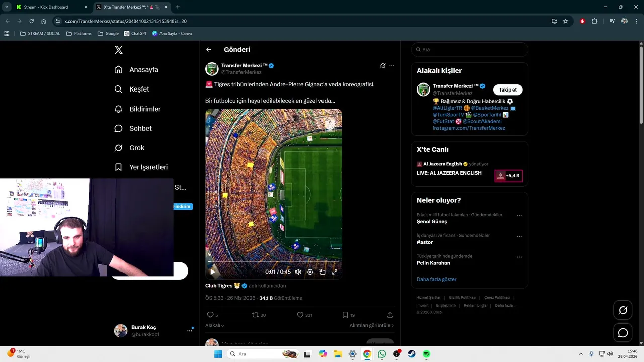Open Spotify from taskbar
644x362 pixels.
pos(426,354)
